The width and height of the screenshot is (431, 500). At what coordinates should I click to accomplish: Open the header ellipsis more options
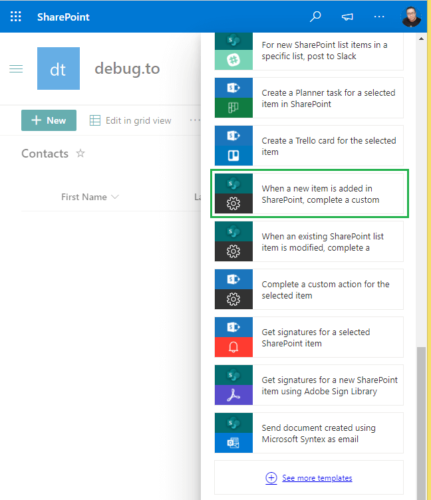[x=379, y=16]
